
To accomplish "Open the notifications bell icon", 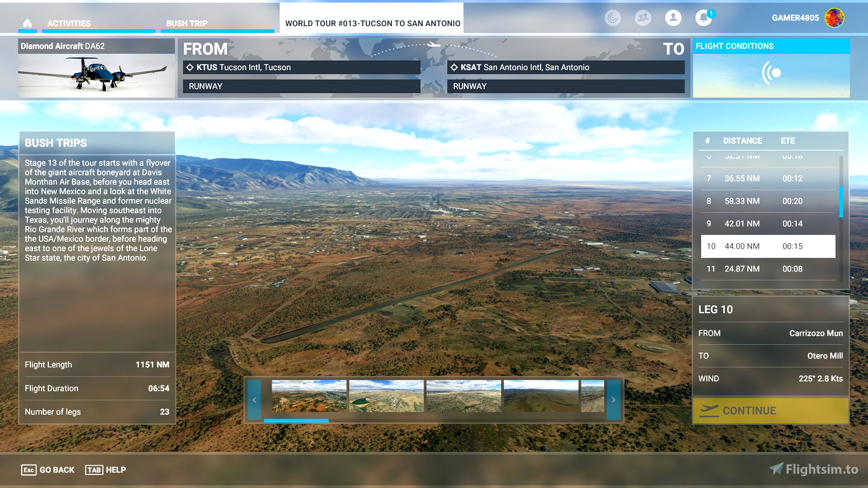I will pyautogui.click(x=704, y=18).
